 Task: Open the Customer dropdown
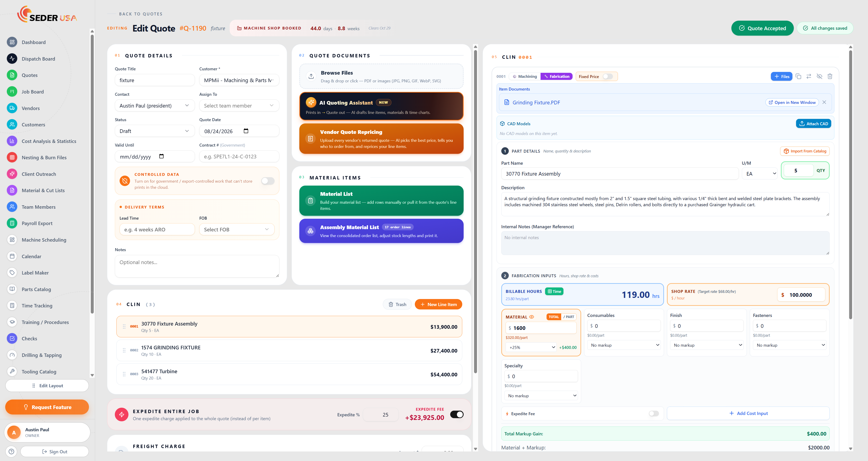click(x=239, y=80)
